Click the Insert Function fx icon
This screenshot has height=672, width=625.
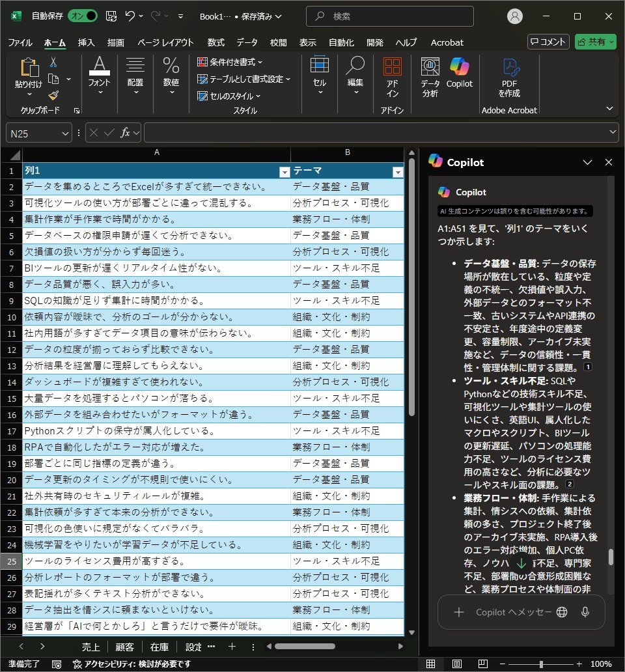[124, 133]
